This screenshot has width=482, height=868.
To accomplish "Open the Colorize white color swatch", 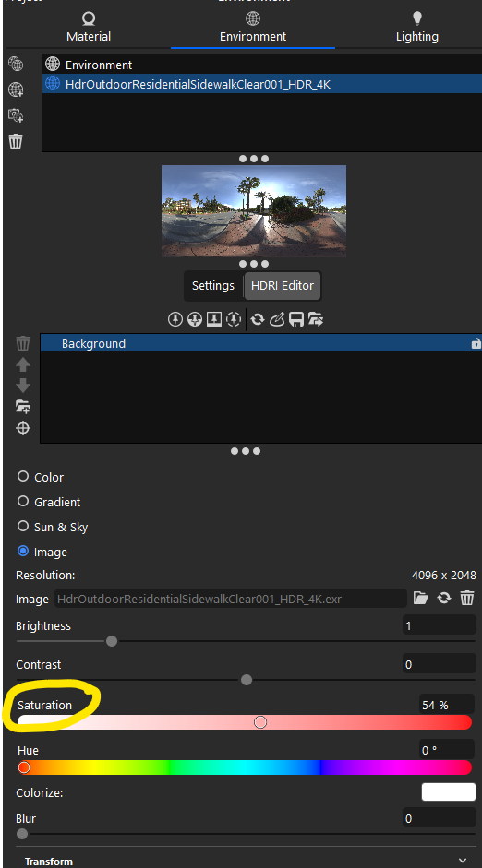I will click(x=449, y=791).
